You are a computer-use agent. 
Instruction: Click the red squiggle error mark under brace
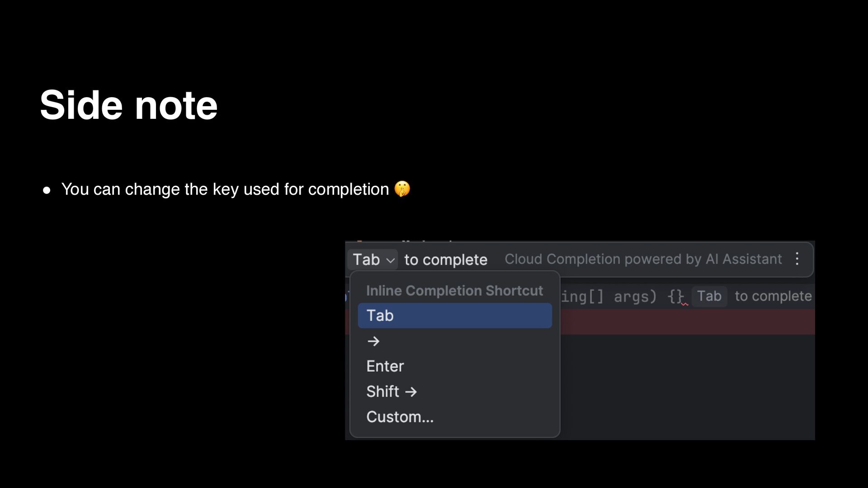point(684,304)
